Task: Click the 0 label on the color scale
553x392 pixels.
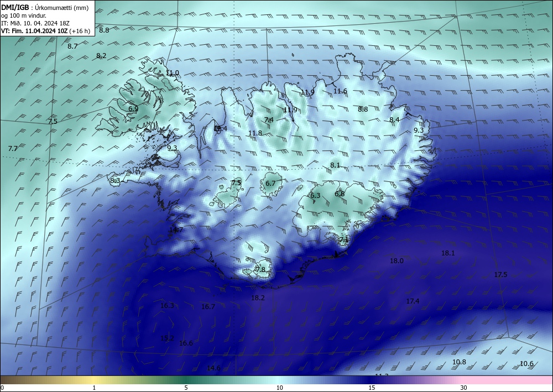Action: pos(2,388)
